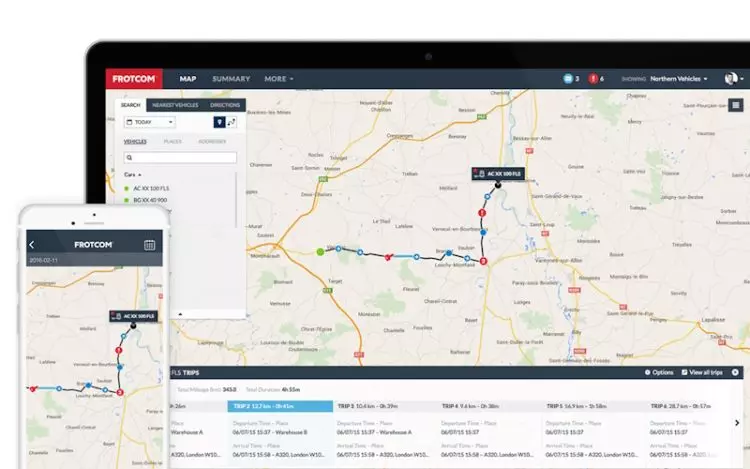Switch to the Nearest Vehicles tab
Image resolution: width=750 pixels, height=469 pixels.
tap(175, 105)
